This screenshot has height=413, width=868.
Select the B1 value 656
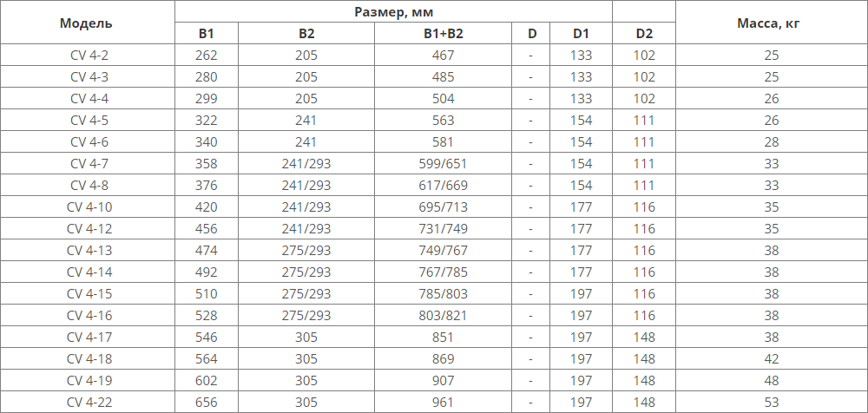206,403
